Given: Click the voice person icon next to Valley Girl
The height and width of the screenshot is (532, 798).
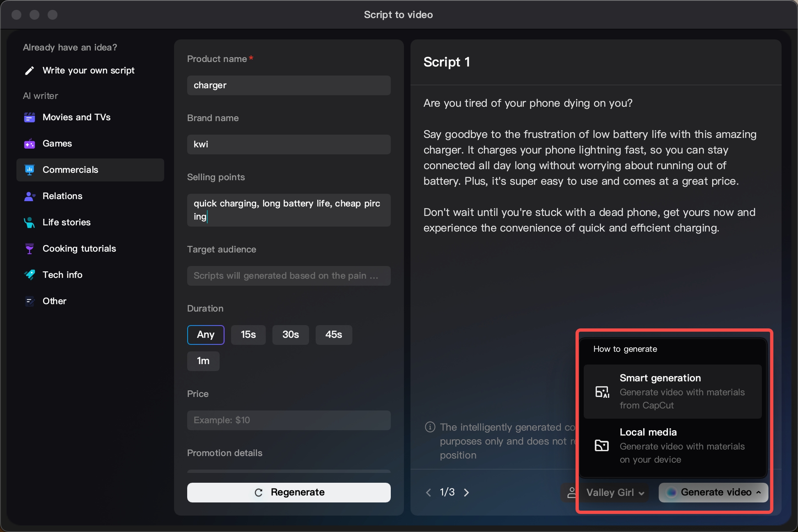Looking at the screenshot, I should (571, 492).
